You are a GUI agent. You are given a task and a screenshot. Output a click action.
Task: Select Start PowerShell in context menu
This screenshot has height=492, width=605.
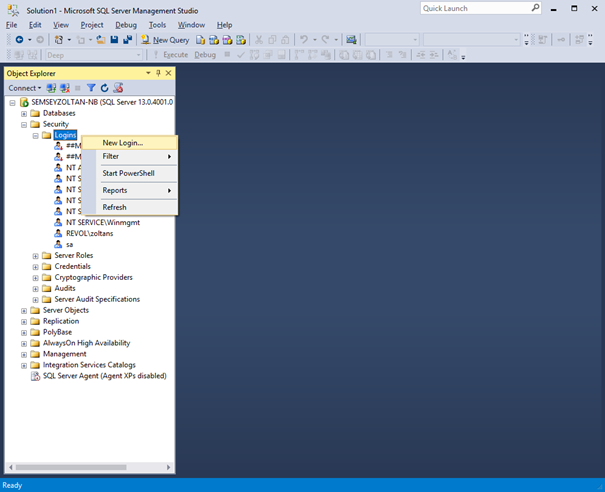[x=128, y=173]
